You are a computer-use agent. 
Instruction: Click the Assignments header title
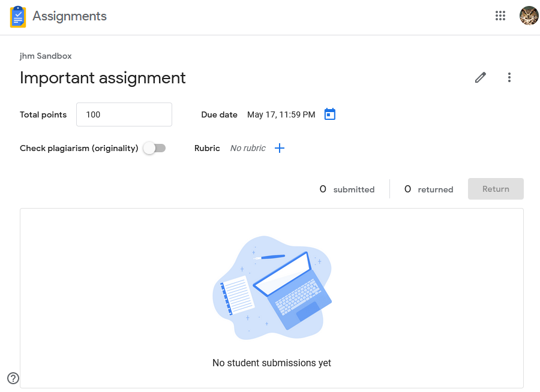[x=70, y=16]
